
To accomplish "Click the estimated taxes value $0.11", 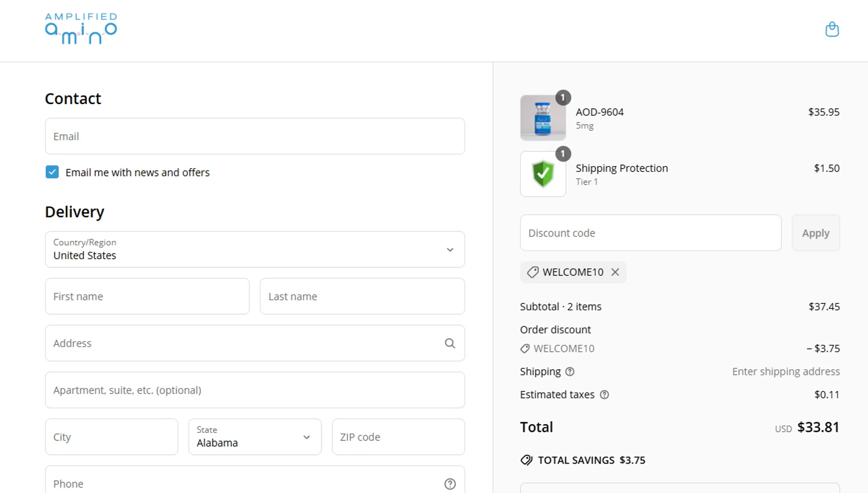I will pos(827,395).
